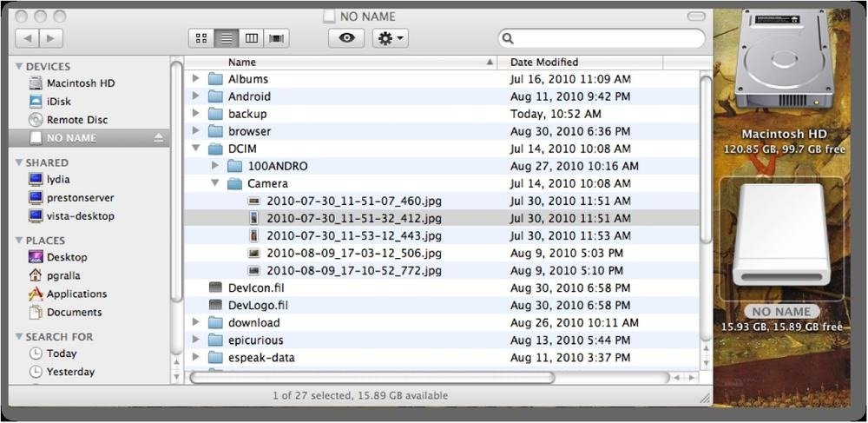Expand the browser folder triangle
Viewport: 868px width, 423px height.
coord(195,130)
